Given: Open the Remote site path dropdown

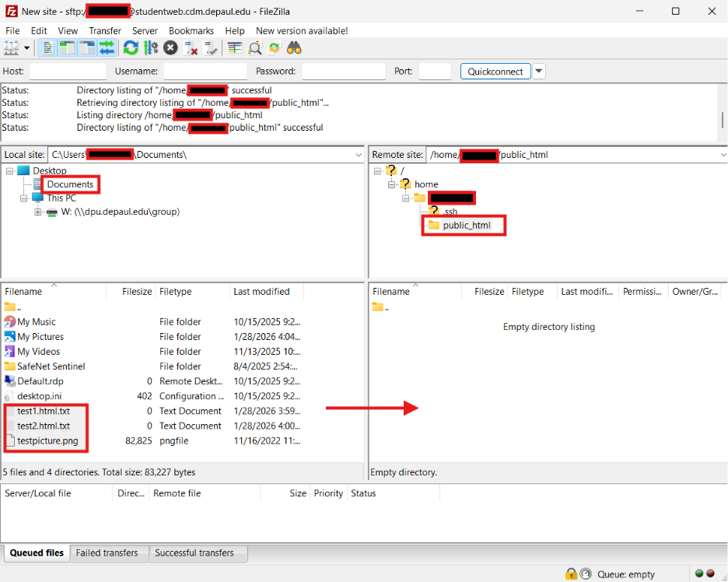Looking at the screenshot, I should pyautogui.click(x=723, y=155).
